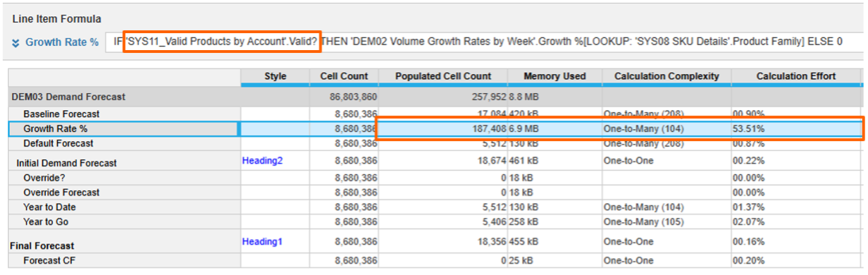The height and width of the screenshot is (275, 868).
Task: Click the 8.8 MB memory used cell
Action: (x=554, y=97)
